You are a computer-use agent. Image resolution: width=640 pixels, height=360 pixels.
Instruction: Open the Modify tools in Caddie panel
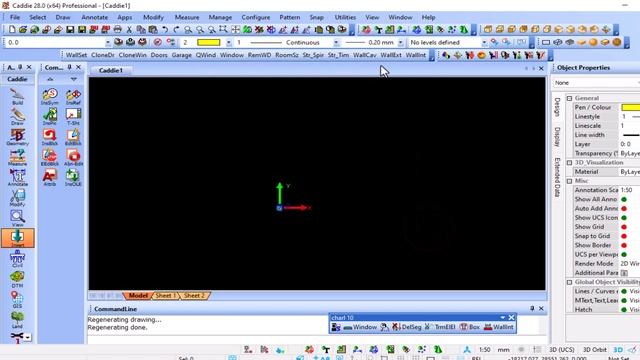point(17,198)
